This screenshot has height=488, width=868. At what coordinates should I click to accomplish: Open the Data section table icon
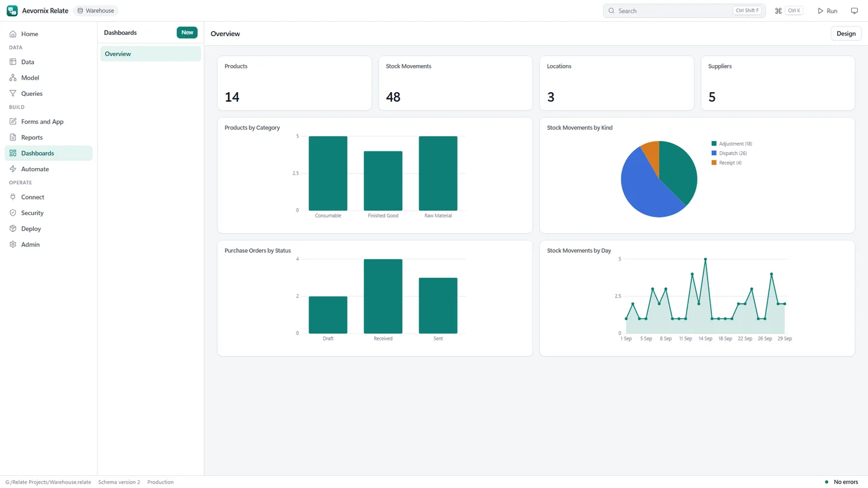pos(13,62)
